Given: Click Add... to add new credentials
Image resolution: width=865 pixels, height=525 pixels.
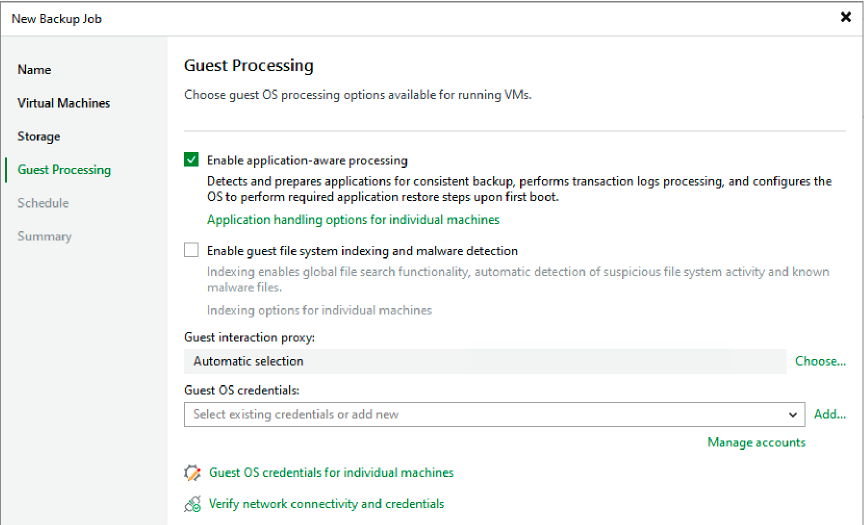Looking at the screenshot, I should pyautogui.click(x=830, y=414).
